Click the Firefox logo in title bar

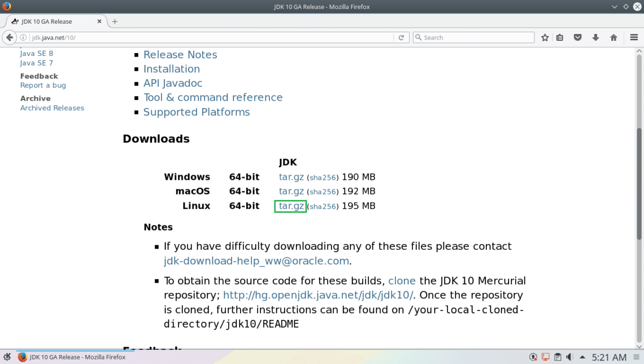(x=7, y=7)
